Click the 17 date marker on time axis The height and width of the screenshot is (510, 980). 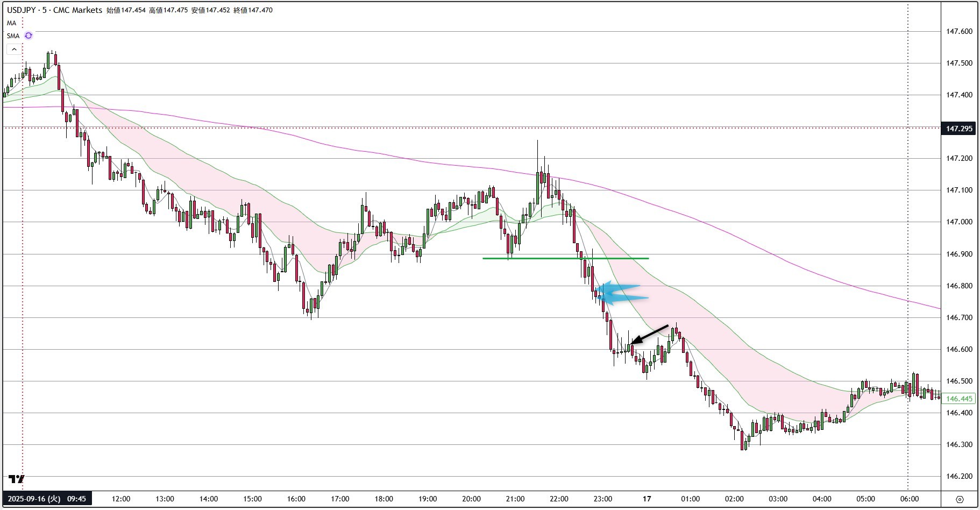[647, 499]
